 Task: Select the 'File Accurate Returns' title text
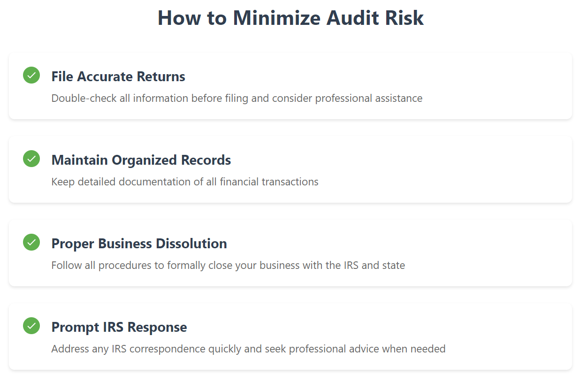click(x=118, y=76)
